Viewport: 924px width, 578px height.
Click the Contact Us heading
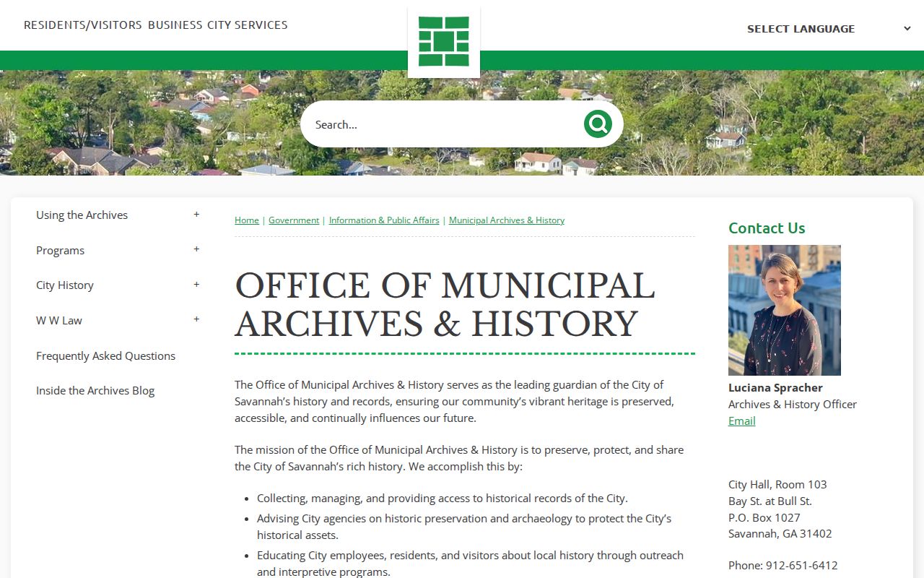click(x=767, y=228)
